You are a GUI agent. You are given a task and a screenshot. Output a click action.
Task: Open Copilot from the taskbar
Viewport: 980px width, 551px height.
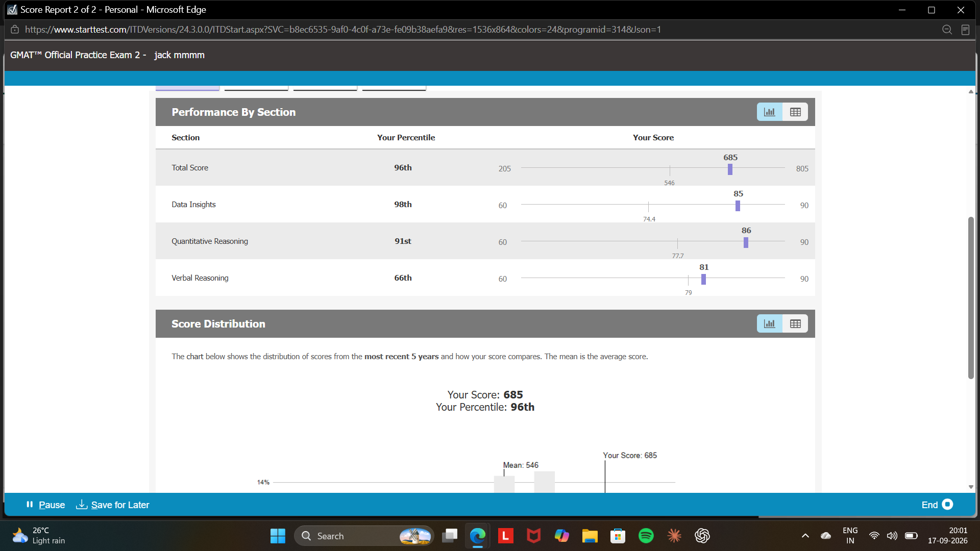click(x=561, y=536)
